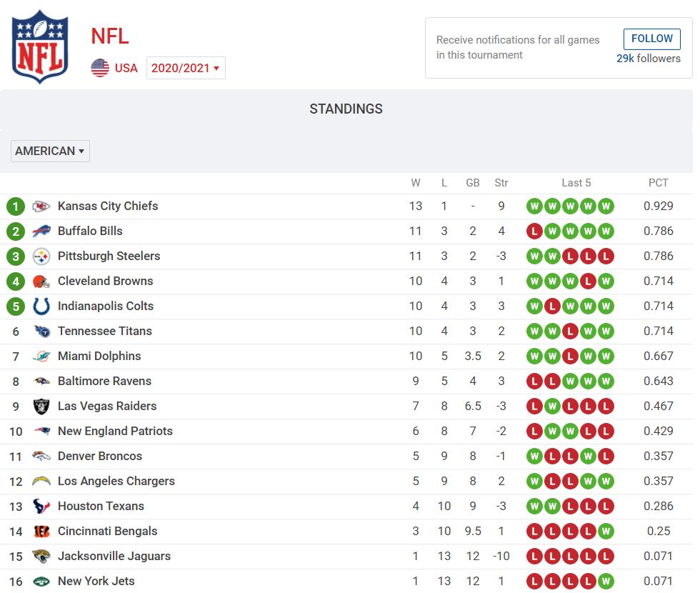The width and height of the screenshot is (700, 593).
Task: Click the L column header
Action: click(x=444, y=183)
